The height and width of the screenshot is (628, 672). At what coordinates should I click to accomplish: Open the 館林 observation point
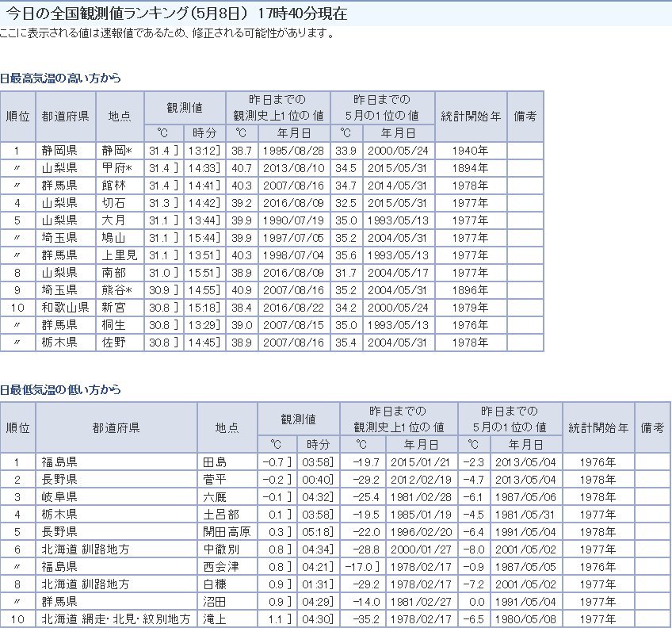[113, 186]
